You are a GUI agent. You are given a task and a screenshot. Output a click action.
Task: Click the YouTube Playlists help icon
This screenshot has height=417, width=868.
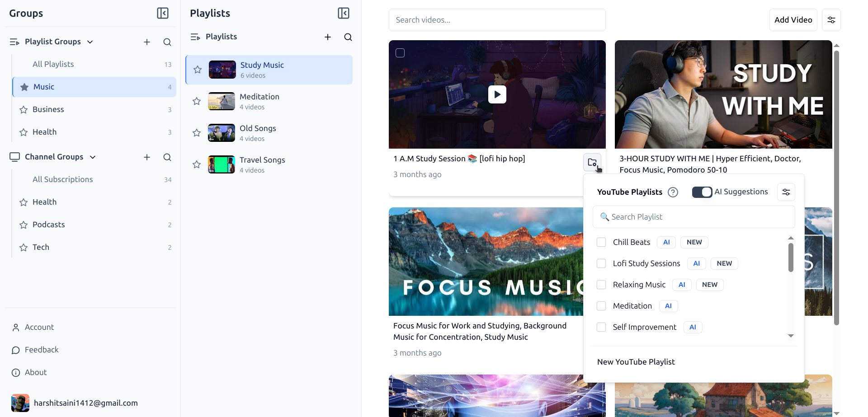click(673, 192)
